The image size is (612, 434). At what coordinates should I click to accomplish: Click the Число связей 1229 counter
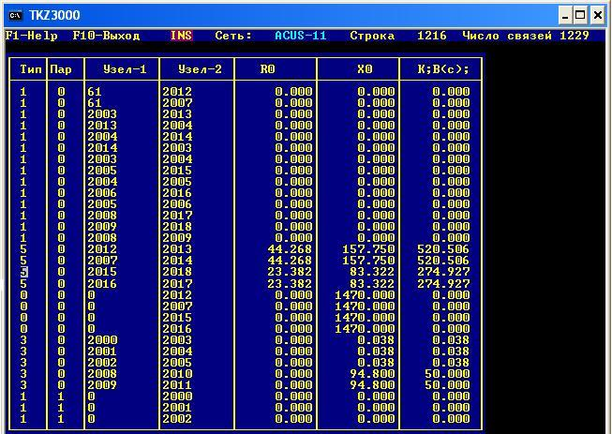pyautogui.click(x=525, y=36)
